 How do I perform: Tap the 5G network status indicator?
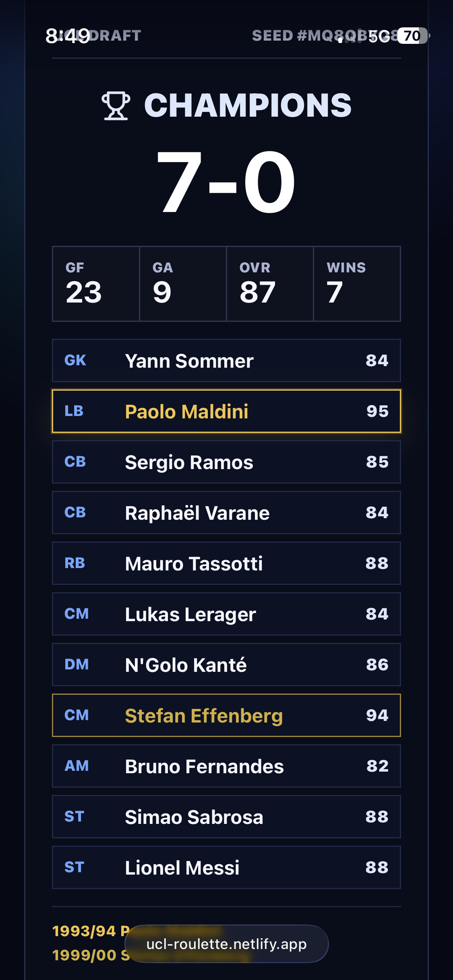coord(379,36)
